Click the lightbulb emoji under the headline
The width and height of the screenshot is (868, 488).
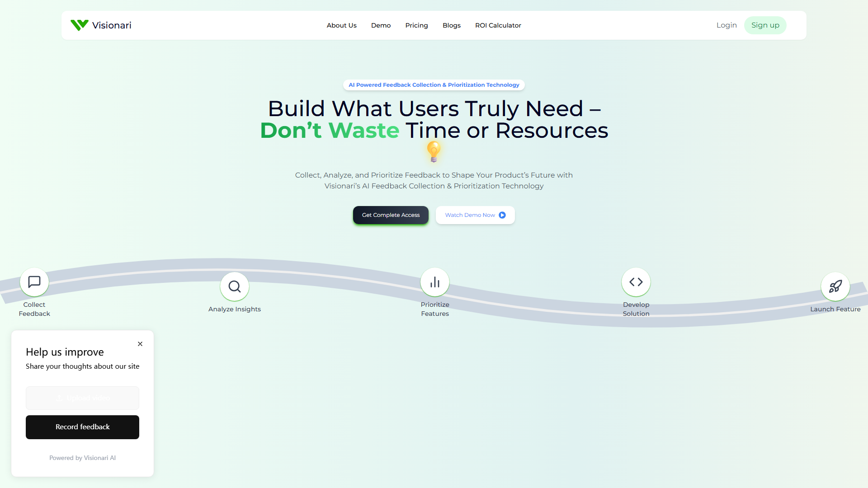(x=434, y=151)
